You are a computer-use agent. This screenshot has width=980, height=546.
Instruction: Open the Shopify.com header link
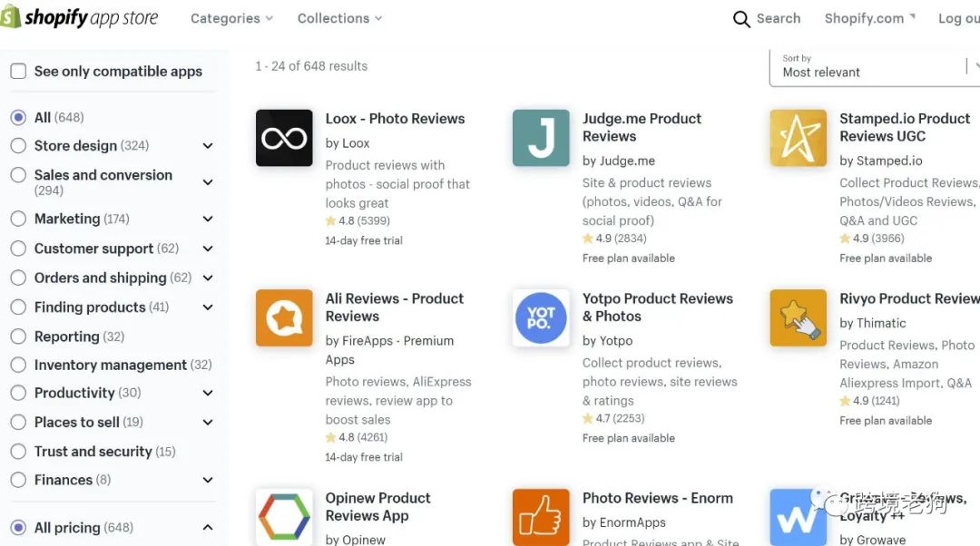point(869,19)
